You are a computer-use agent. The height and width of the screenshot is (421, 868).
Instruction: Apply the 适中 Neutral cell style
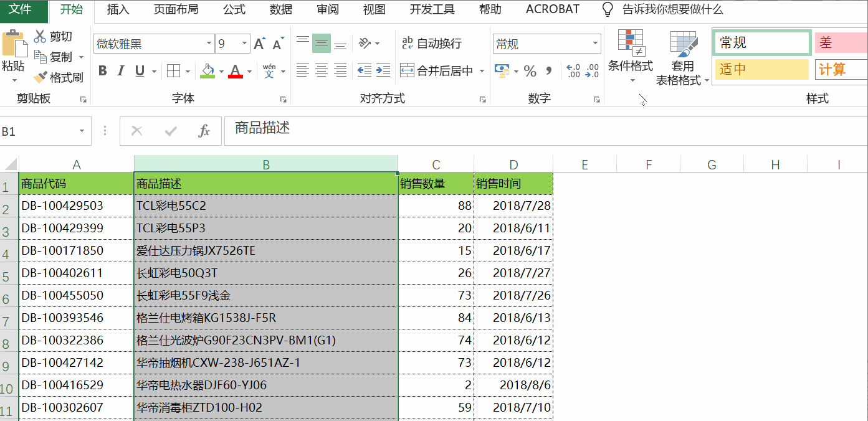pyautogui.click(x=761, y=69)
